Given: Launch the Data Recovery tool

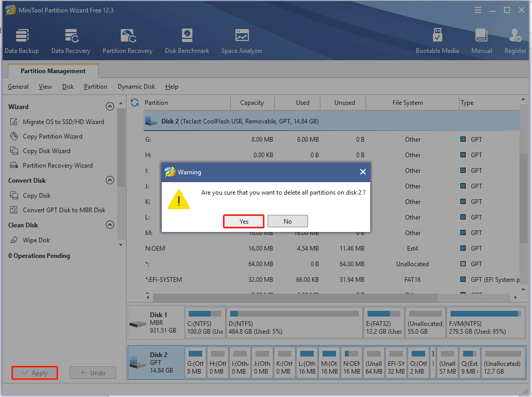Looking at the screenshot, I should click(x=71, y=41).
